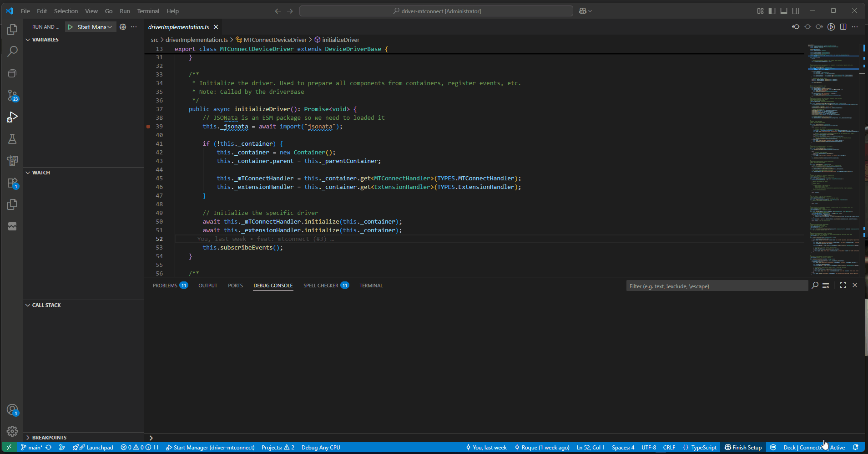The width and height of the screenshot is (868, 454).
Task: Click Start Manager (driver-mtconnect) status item
Action: [x=210, y=447]
